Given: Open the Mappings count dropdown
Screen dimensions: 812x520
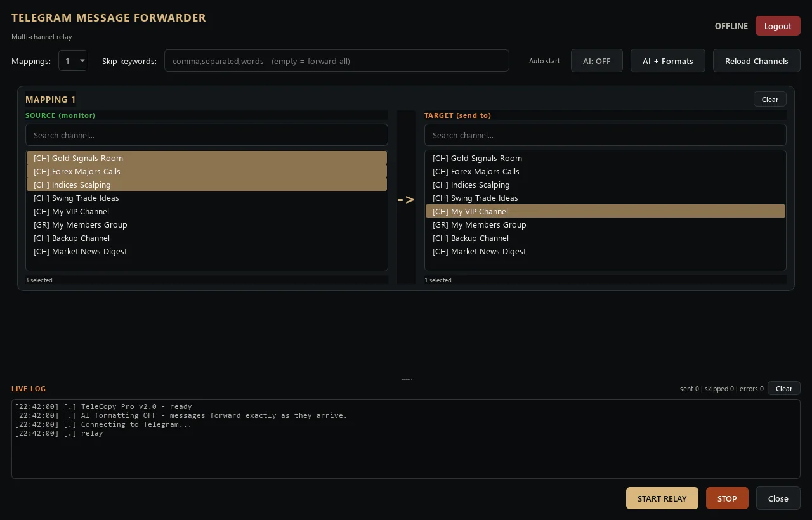Looking at the screenshot, I should tap(73, 61).
